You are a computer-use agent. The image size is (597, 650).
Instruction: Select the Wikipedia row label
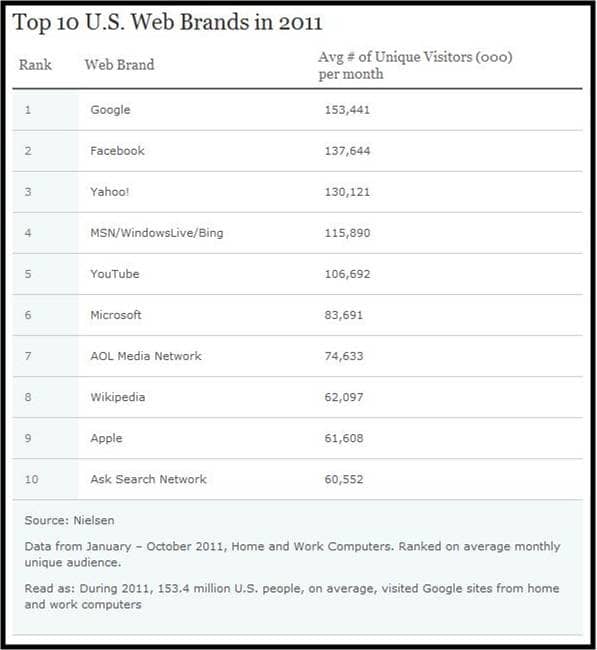(118, 397)
